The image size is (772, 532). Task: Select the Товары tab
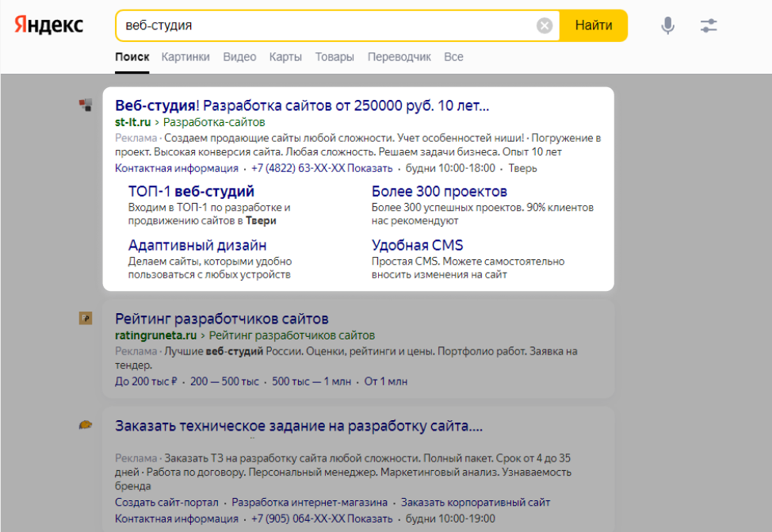click(334, 57)
